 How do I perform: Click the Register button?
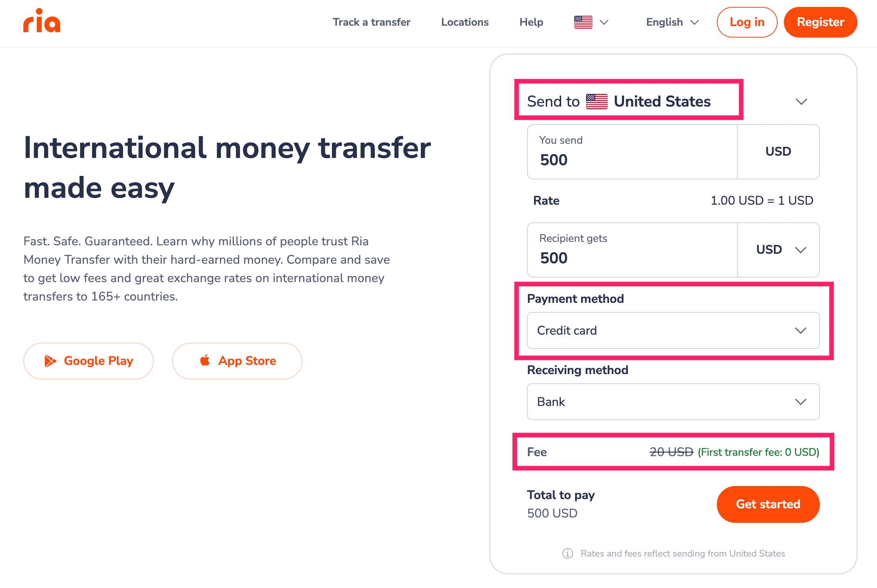click(820, 22)
